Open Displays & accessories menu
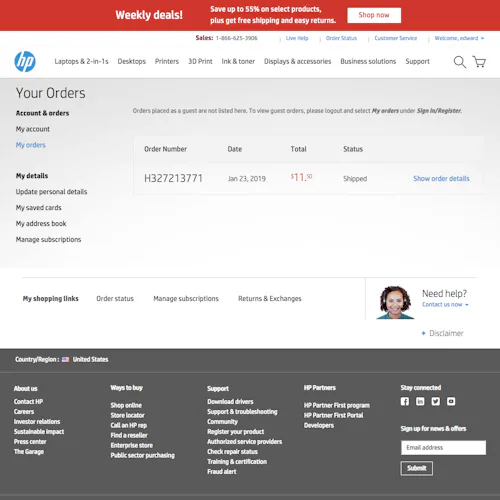This screenshot has height=500, width=500. (297, 61)
